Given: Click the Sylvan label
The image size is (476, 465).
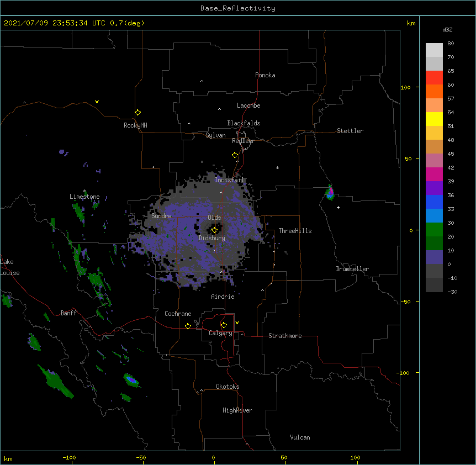Looking at the screenshot, I should click(x=215, y=135).
